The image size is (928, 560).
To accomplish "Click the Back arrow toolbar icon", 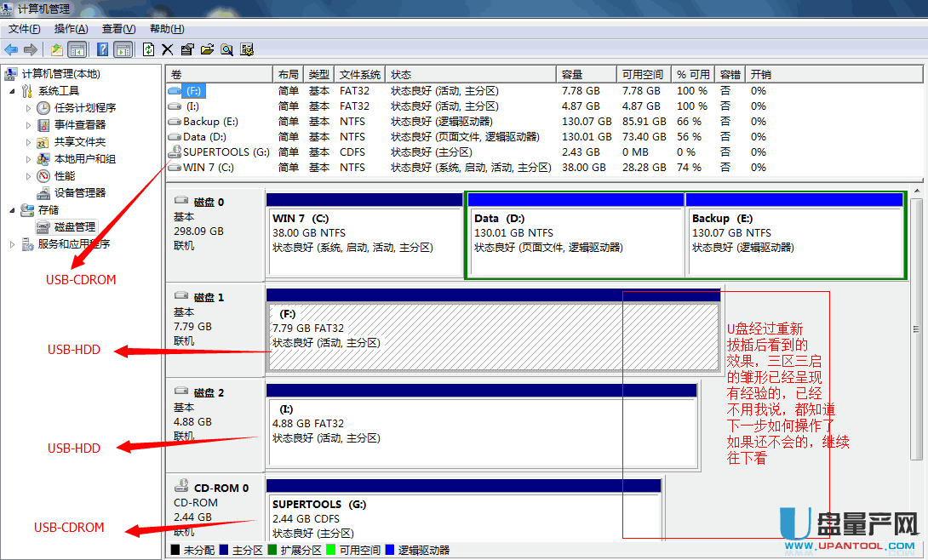I will (11, 49).
